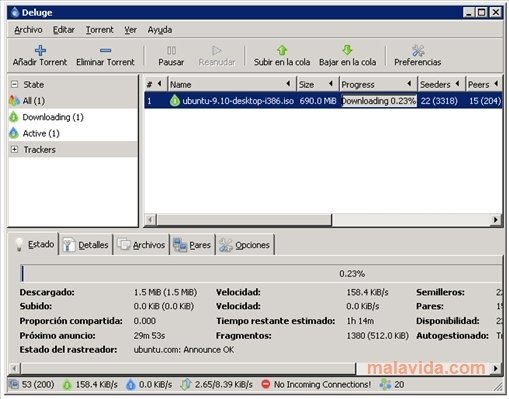Click the torrent list scroll right arrow
509x399 pixels.
(x=496, y=220)
